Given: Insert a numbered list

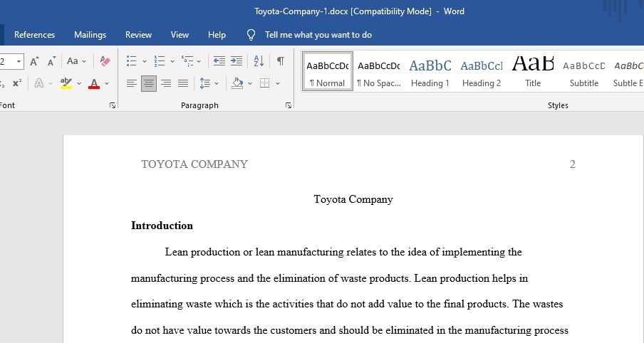Looking at the screenshot, I should coord(160,61).
